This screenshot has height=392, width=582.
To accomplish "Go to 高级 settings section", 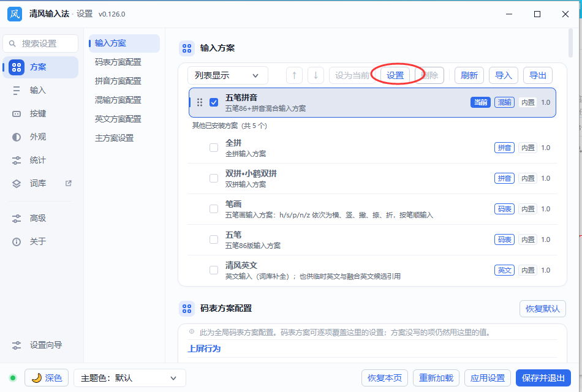I will [40, 218].
